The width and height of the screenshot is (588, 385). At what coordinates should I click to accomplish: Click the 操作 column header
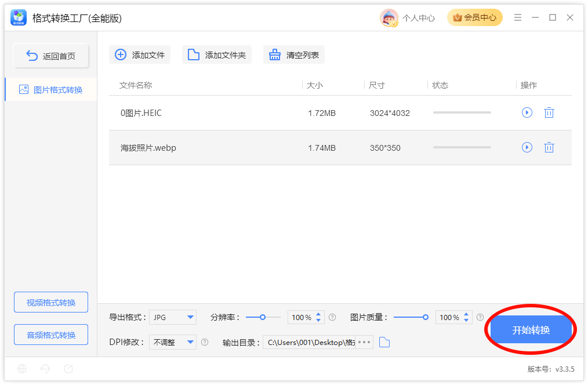click(x=529, y=85)
